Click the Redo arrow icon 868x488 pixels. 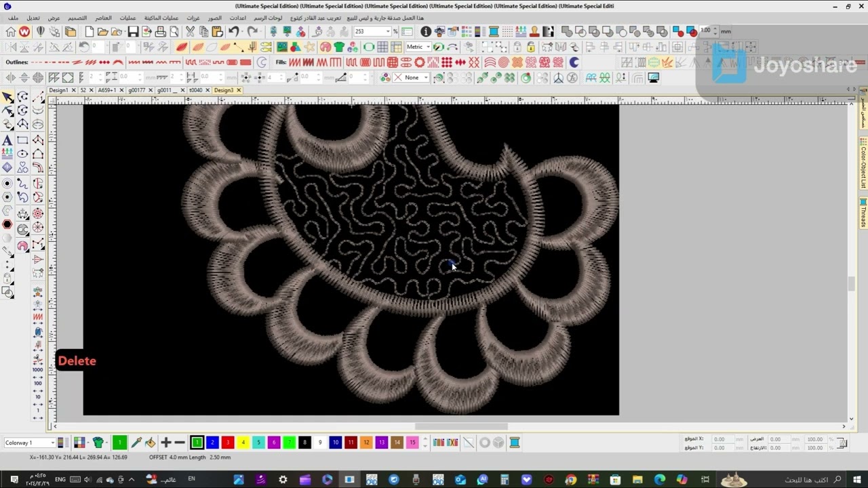[x=252, y=32]
